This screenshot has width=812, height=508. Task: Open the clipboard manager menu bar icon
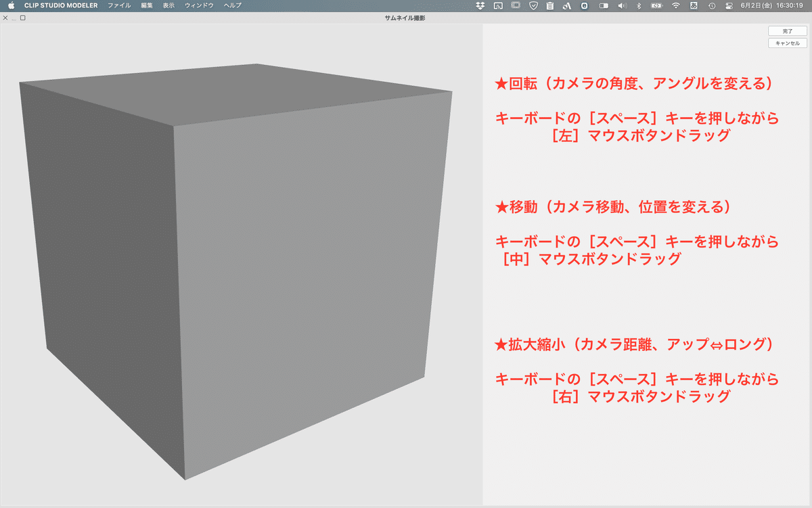click(x=549, y=5)
